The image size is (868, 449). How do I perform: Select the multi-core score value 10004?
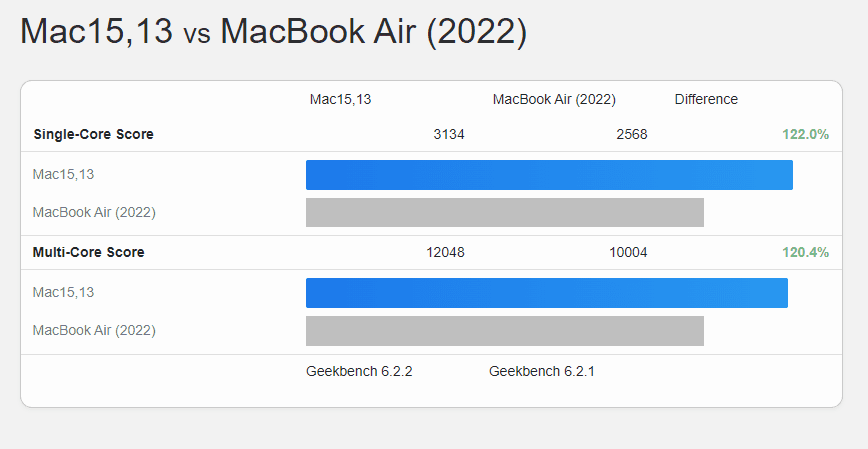[628, 252]
